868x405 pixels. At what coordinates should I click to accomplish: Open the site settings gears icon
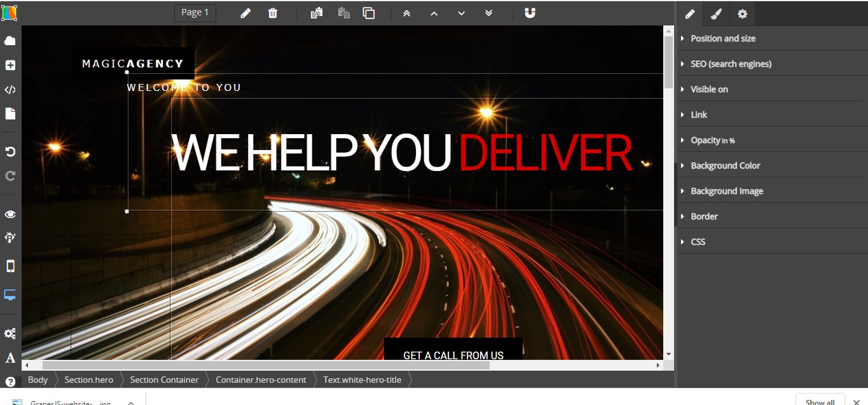(10, 334)
